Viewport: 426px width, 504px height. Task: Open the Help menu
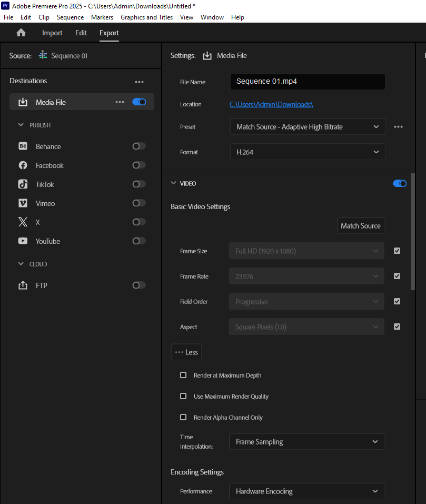pos(237,17)
